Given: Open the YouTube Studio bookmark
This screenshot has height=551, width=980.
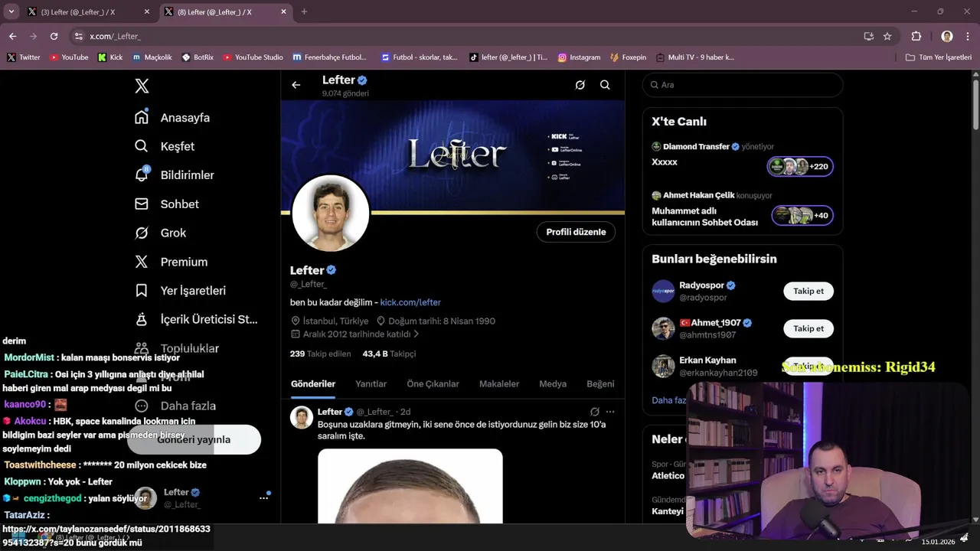Looking at the screenshot, I should [x=253, y=57].
